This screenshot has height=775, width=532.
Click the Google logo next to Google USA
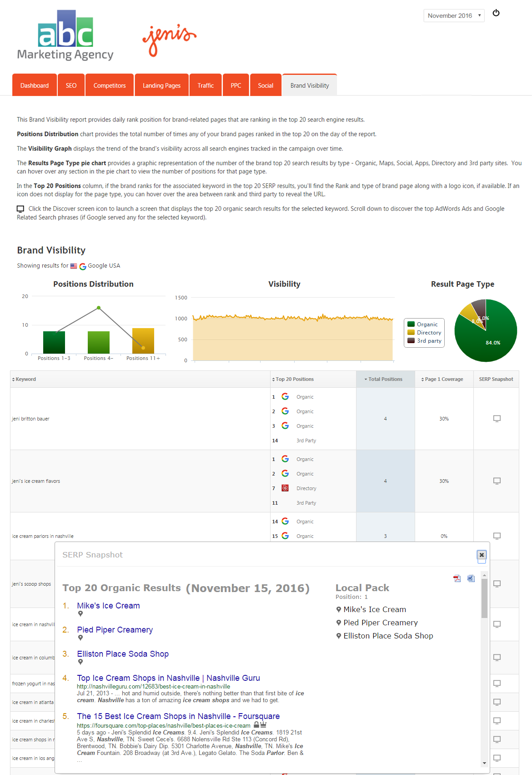coord(83,266)
